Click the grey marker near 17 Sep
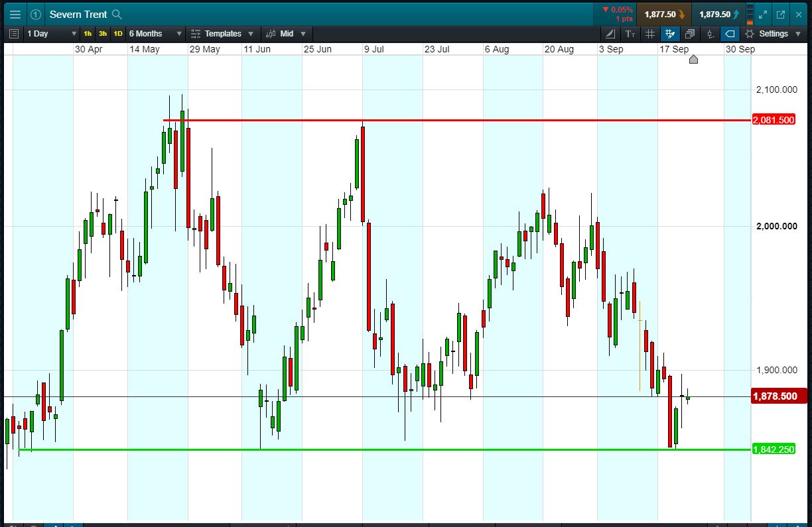Viewport: 812px width, 527px height. click(x=693, y=60)
